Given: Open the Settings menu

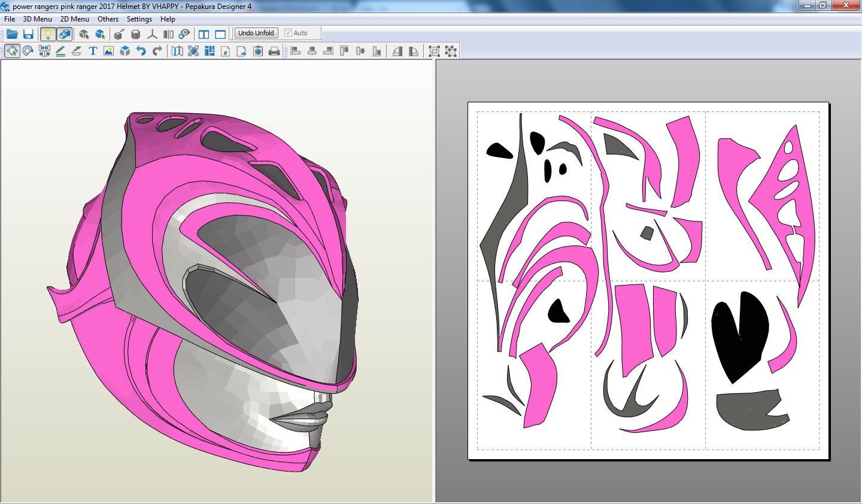Looking at the screenshot, I should pos(139,19).
